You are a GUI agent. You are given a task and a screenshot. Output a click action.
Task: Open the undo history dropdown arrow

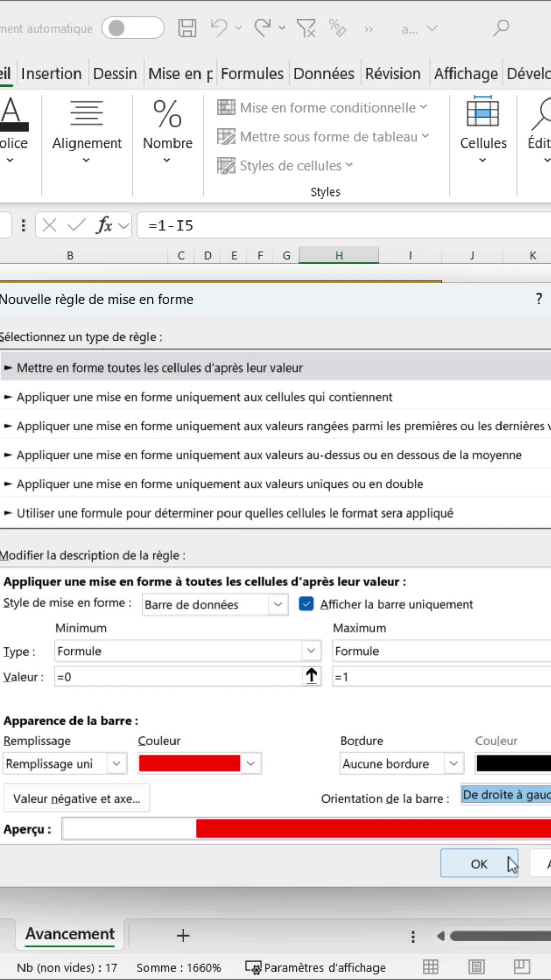(238, 28)
